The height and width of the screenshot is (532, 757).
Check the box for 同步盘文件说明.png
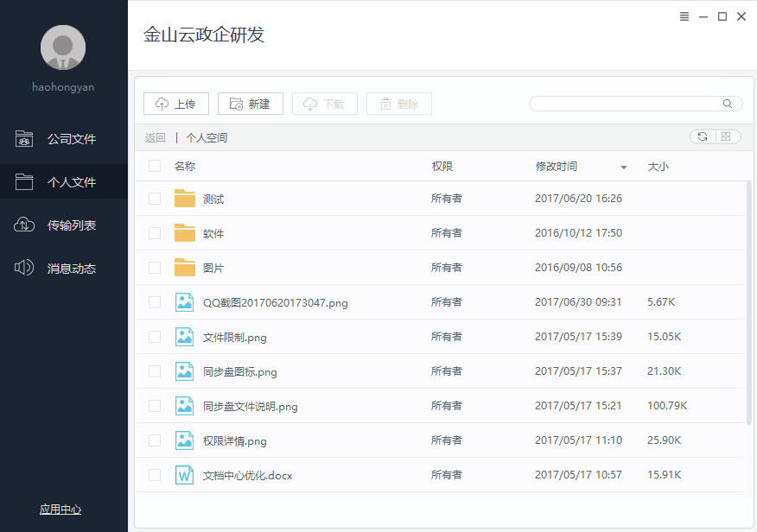tap(155, 406)
